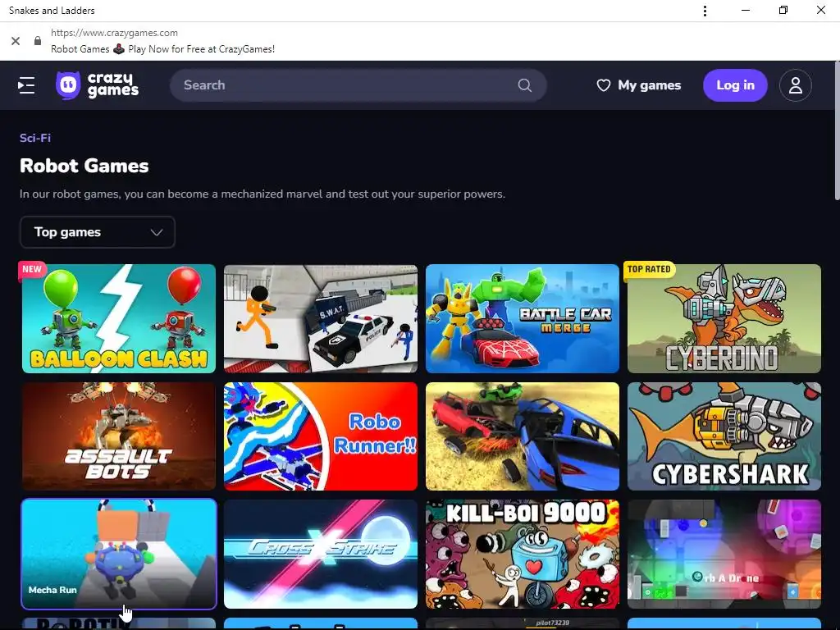Open the user profile avatar icon
840x630 pixels.
tap(795, 85)
